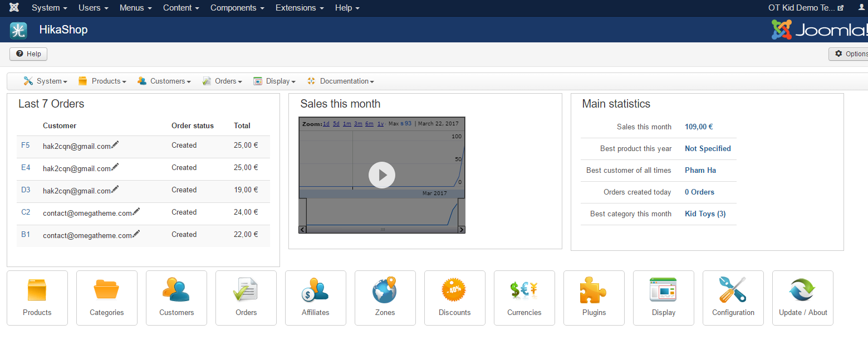868x344 pixels.
Task: Edit customer pencil icon for order C2
Action: (x=136, y=212)
